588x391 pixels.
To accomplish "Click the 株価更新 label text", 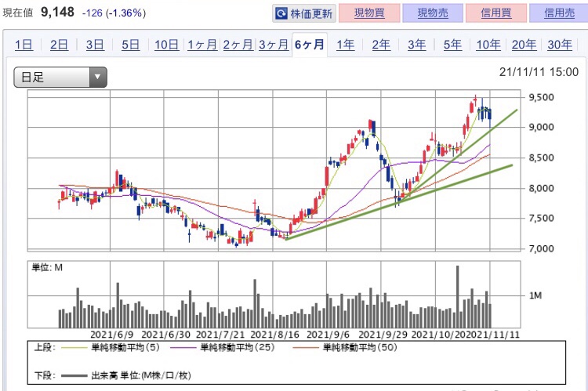I will point(311,14).
